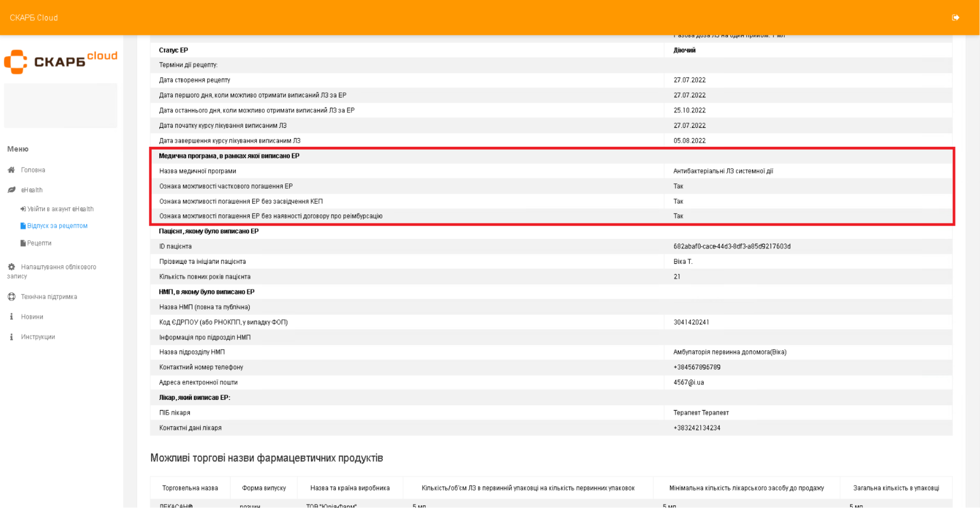980x508 pixels.
Task: Click Антибактеріальні ЛЗ системної дії value
Action: pos(723,171)
